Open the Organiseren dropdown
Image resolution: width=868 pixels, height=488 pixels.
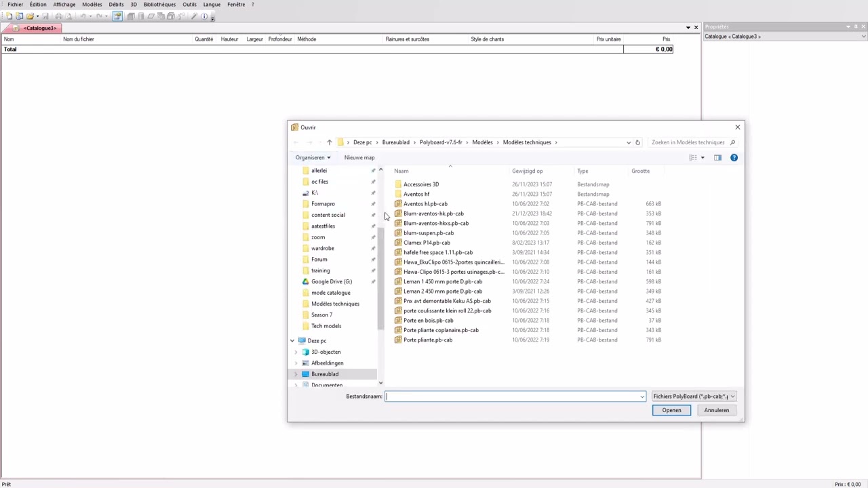(313, 157)
